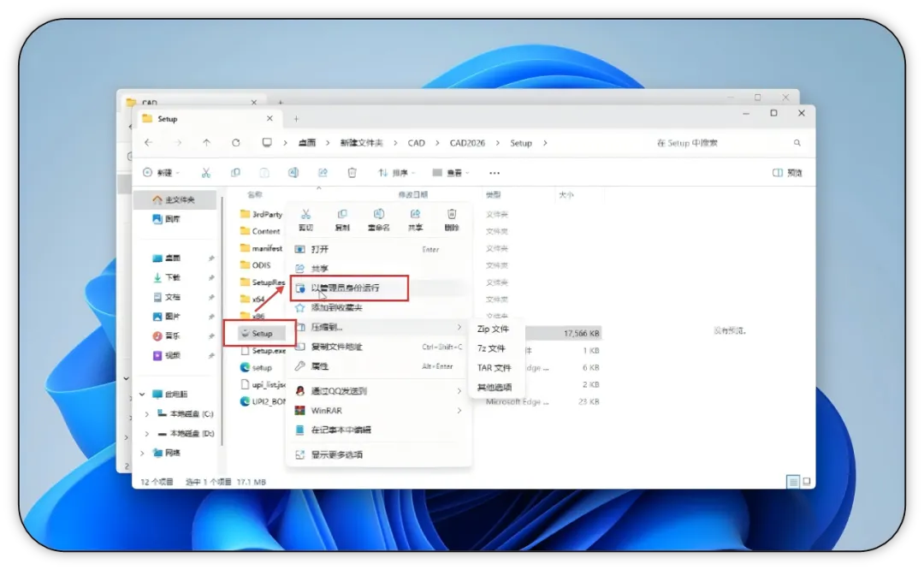
Task: Choose 以管理员身份运行 in the context menu
Action: click(378, 288)
